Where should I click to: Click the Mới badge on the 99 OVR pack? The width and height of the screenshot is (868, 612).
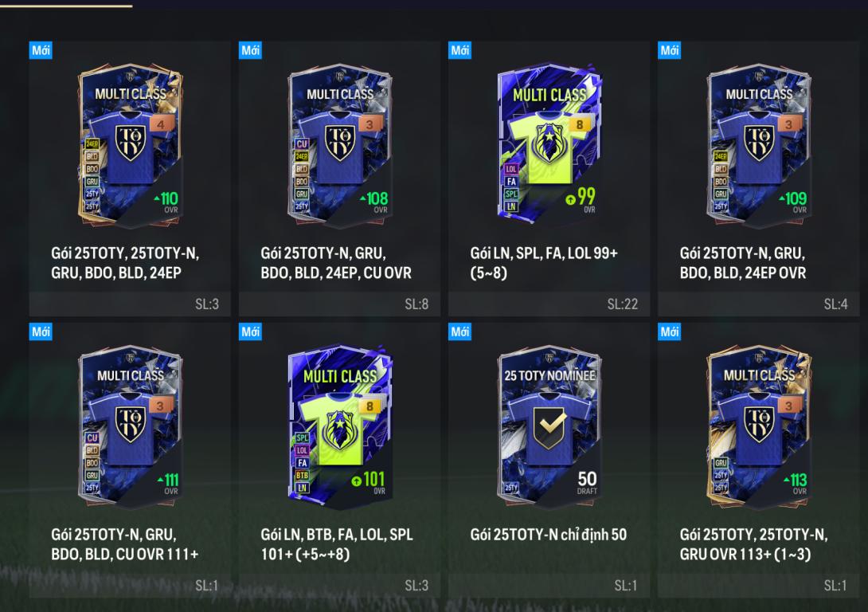coord(459,50)
